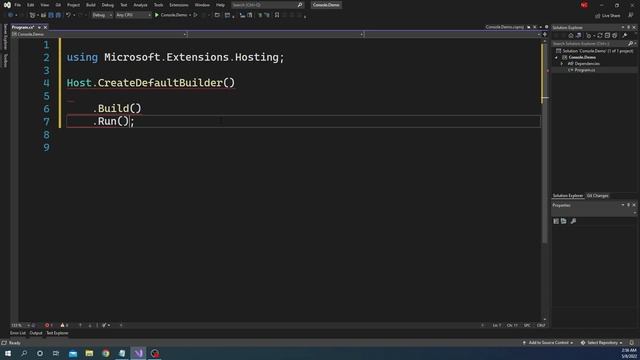Switch to the Test Explorer tab
Viewport: 640px width, 360px height.
57,333
